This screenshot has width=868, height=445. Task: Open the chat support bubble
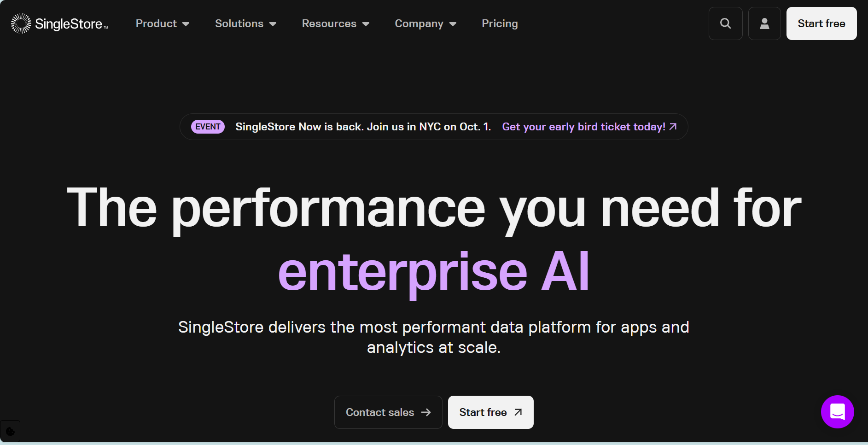pos(837,412)
